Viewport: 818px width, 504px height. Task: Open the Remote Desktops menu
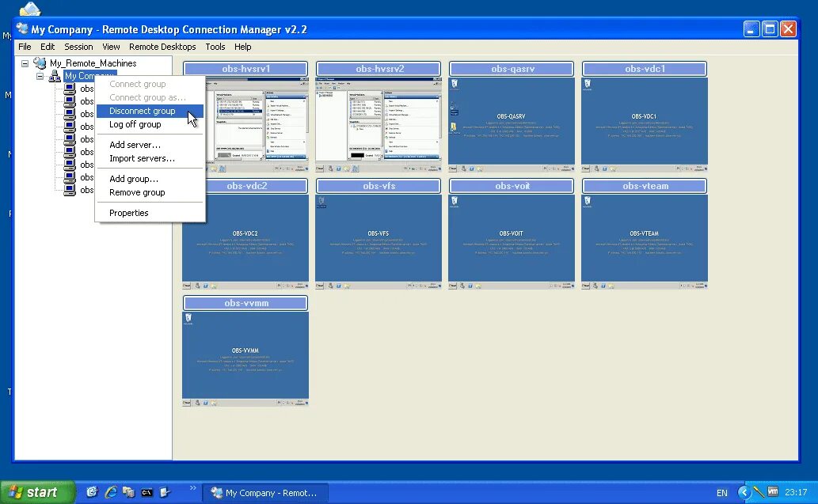click(162, 47)
